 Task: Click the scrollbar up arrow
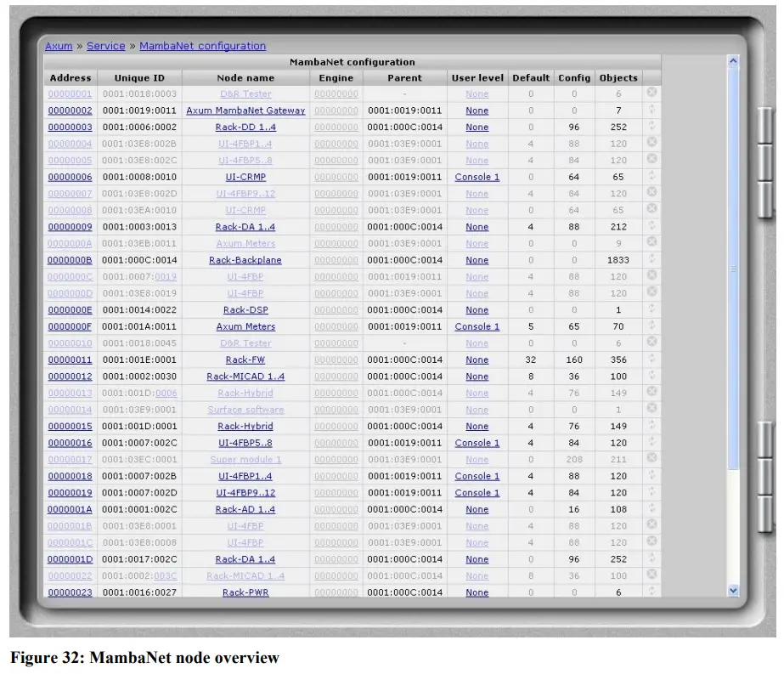[733, 61]
